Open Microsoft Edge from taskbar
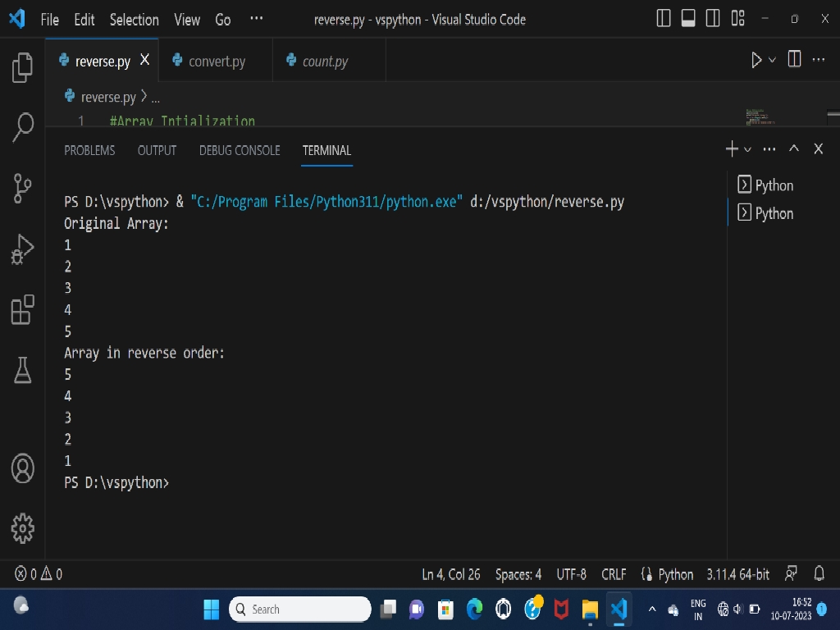Viewport: 840px width, 630px height. tap(475, 609)
